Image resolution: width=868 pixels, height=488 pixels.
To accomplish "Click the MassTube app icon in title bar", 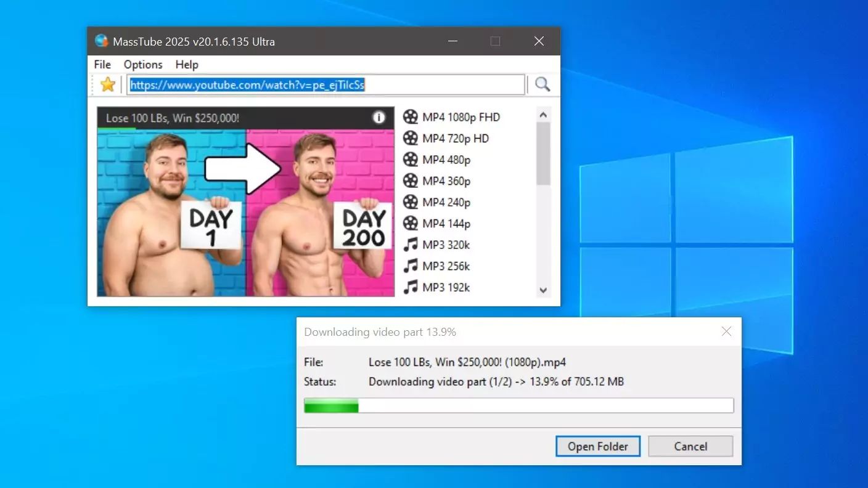I will coord(102,41).
